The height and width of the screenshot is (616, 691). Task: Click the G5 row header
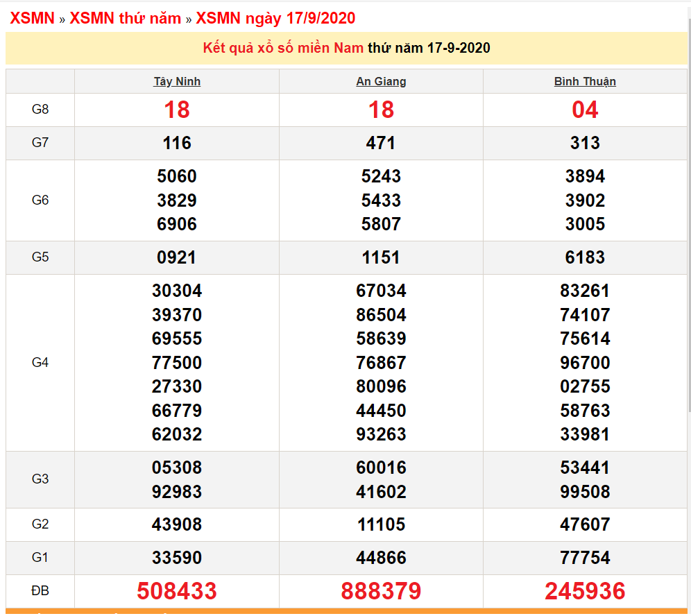click(x=40, y=257)
